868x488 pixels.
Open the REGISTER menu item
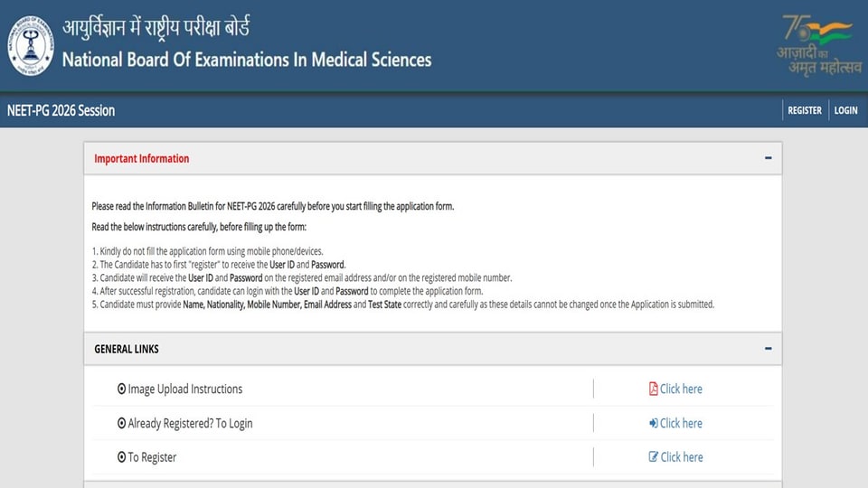coord(805,110)
